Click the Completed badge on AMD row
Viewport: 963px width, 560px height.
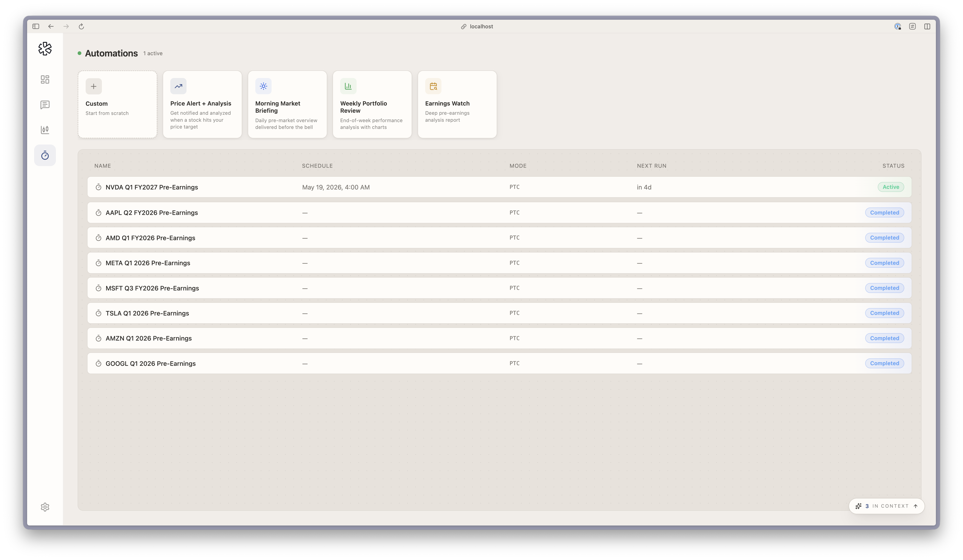coord(885,238)
